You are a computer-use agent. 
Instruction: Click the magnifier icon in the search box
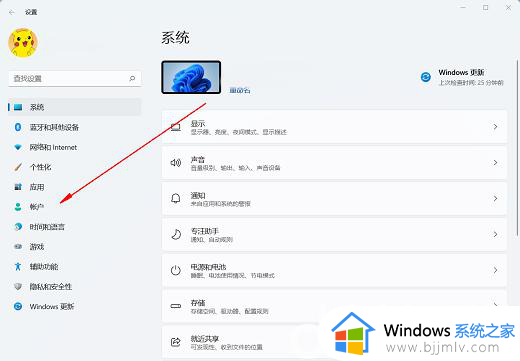click(132, 78)
